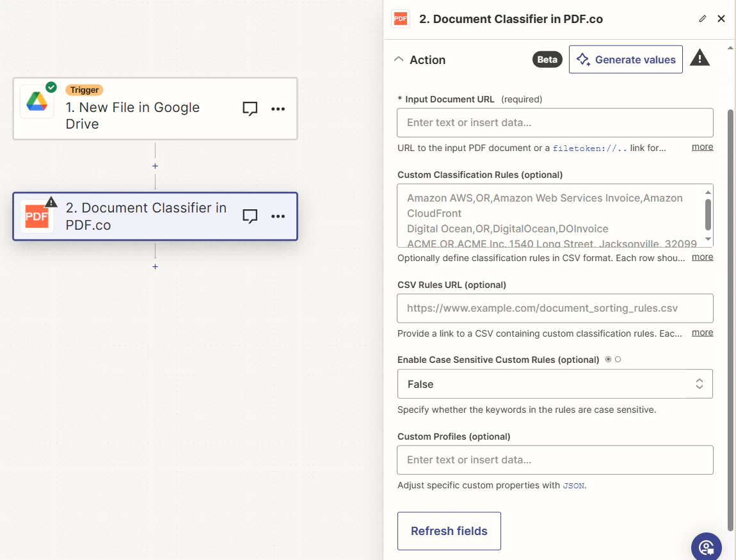Select step 2 Document Classifier in PDF.co

tap(156, 216)
